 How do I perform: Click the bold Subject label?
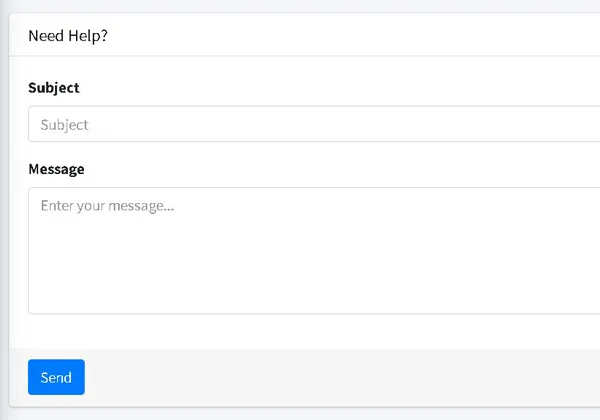click(x=54, y=88)
